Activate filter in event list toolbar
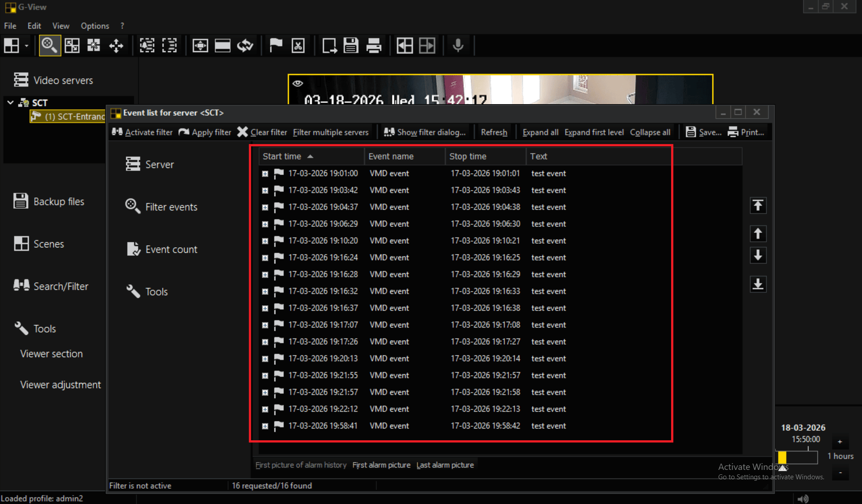 coord(142,132)
